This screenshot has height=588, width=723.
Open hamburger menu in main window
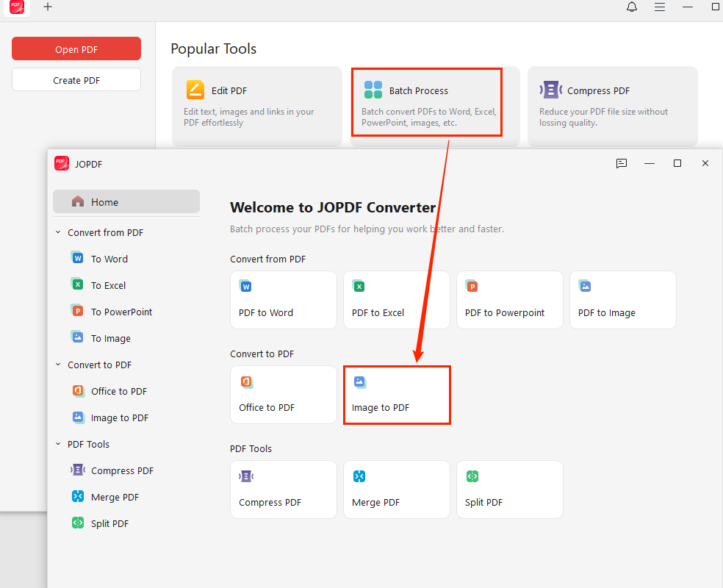[660, 7]
